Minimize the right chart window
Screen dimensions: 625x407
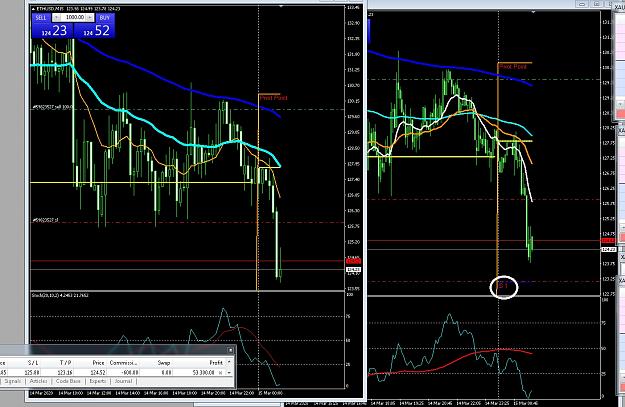[x=582, y=4]
